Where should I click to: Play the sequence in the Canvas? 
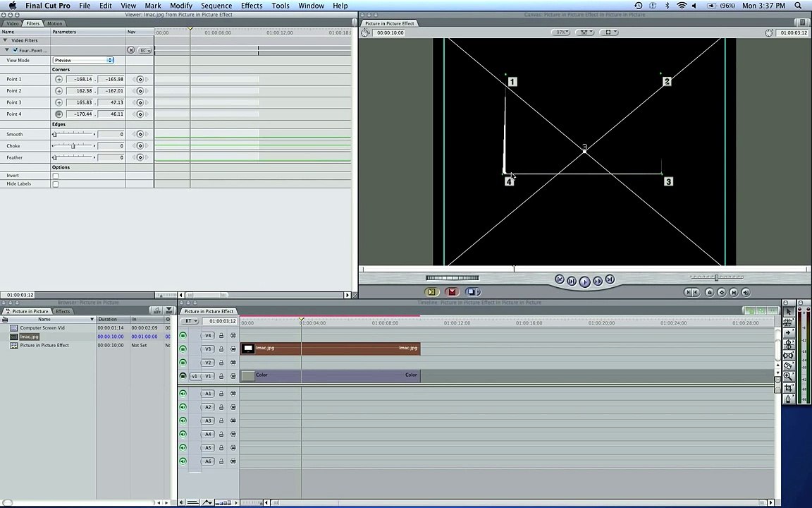pyautogui.click(x=584, y=282)
